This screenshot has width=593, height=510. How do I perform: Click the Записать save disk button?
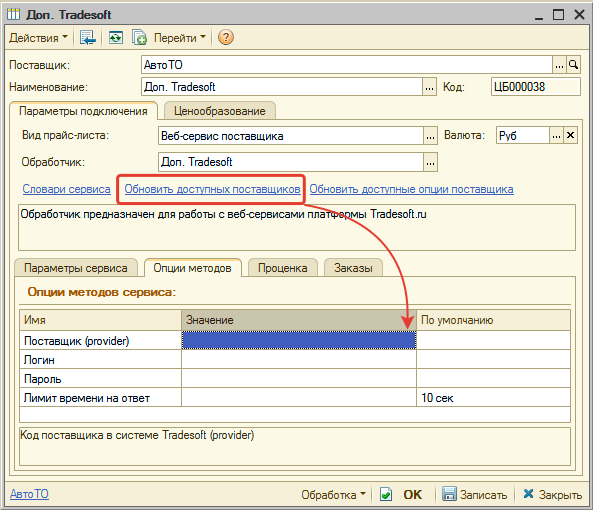475,494
